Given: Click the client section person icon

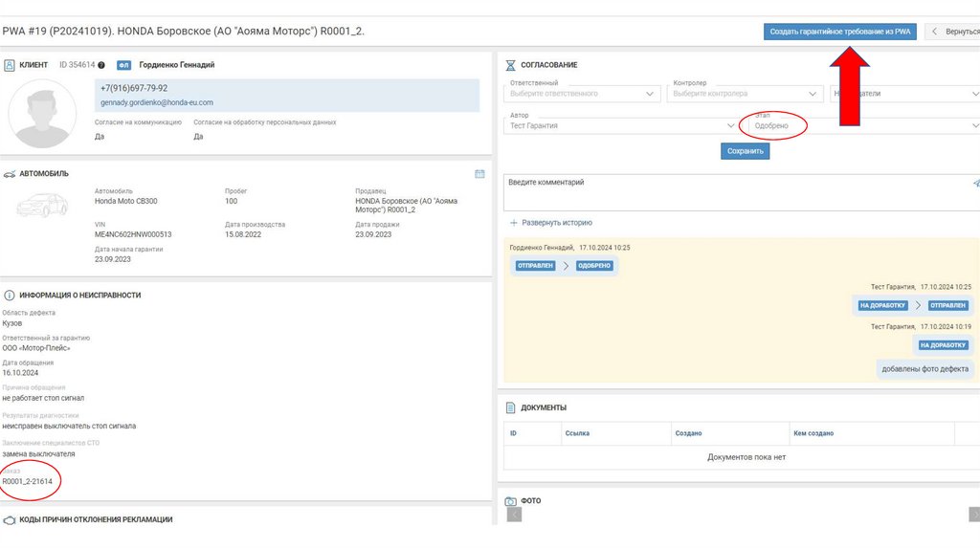Looking at the screenshot, I should click(10, 65).
